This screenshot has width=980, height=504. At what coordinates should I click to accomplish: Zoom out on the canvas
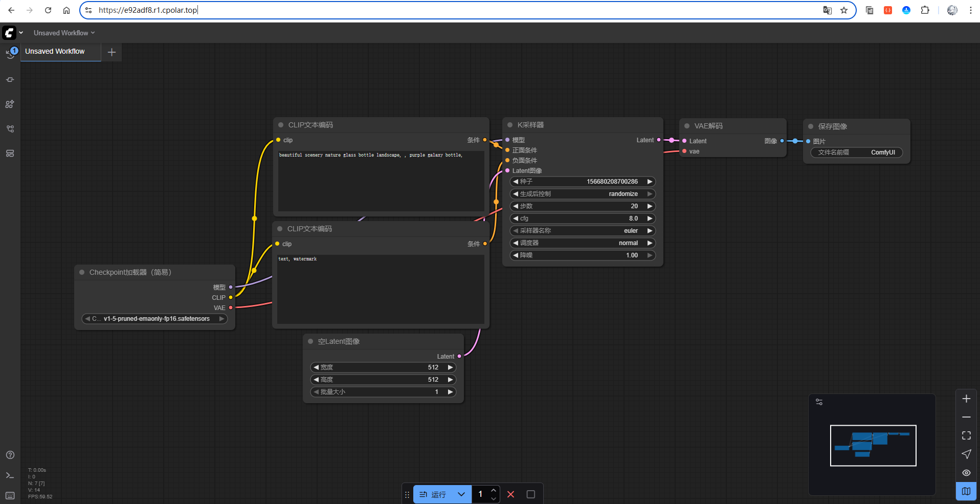966,417
